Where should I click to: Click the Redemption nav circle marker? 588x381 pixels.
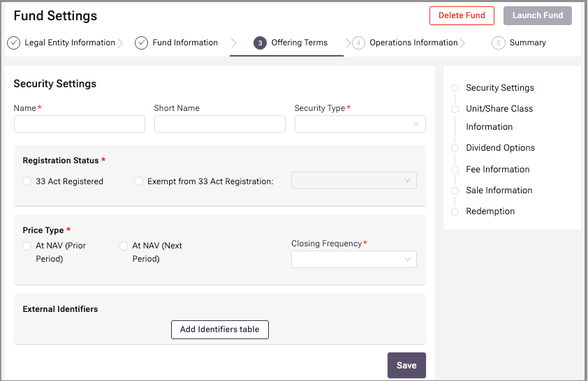tap(455, 211)
